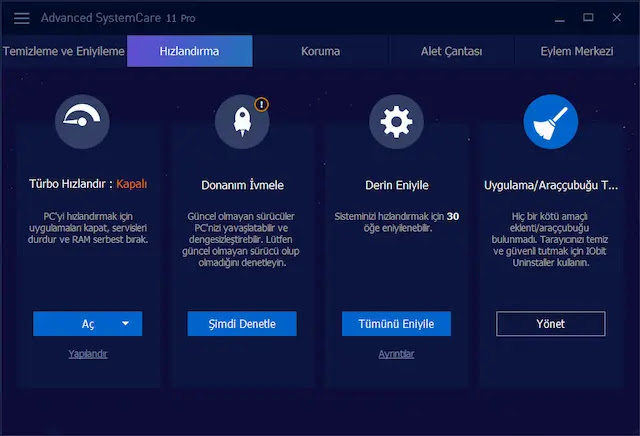640x436 pixels.
Task: Click the broom icon for toolbar cleaner
Action: [x=551, y=122]
